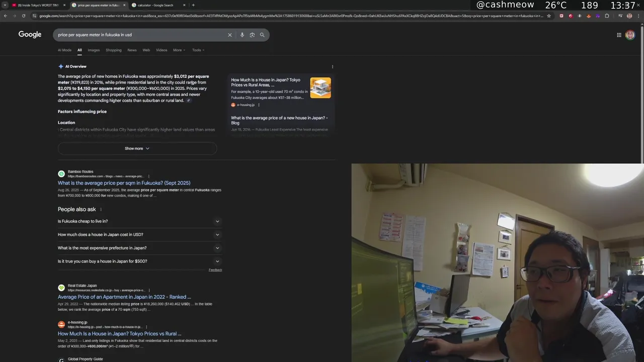Click the Bamboo Routes site name
Viewport: 644px width, 362px height.
click(x=80, y=171)
